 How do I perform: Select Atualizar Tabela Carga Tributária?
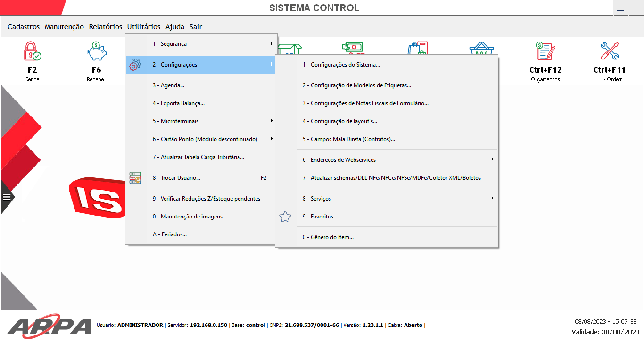[x=198, y=157]
